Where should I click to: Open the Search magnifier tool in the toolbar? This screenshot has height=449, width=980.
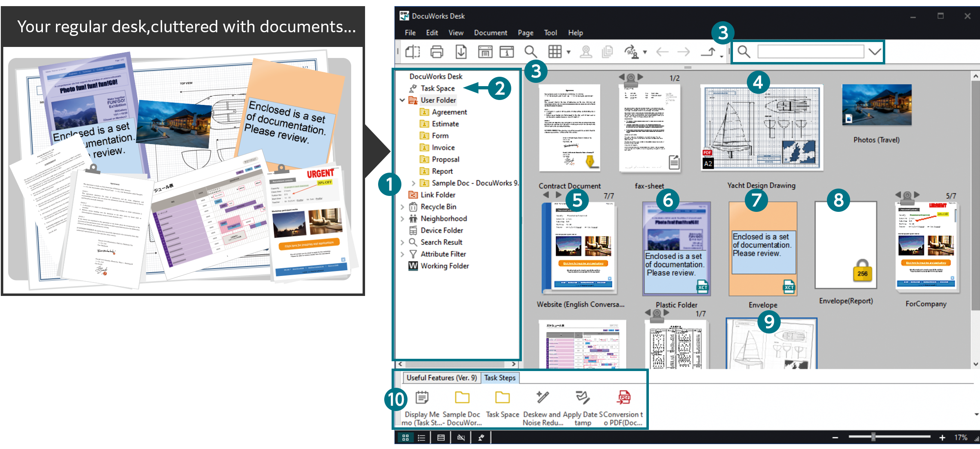pyautogui.click(x=531, y=52)
